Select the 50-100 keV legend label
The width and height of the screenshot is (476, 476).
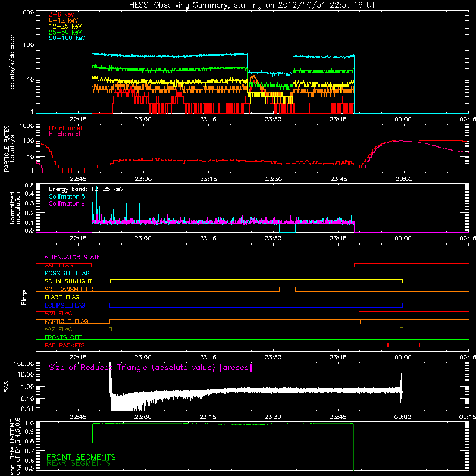point(67,38)
